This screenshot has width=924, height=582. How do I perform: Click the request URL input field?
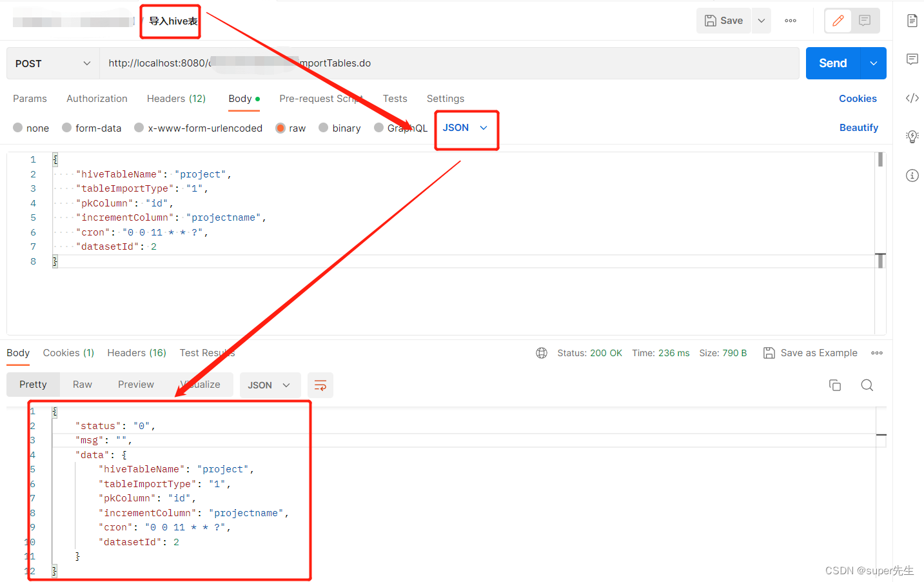449,63
